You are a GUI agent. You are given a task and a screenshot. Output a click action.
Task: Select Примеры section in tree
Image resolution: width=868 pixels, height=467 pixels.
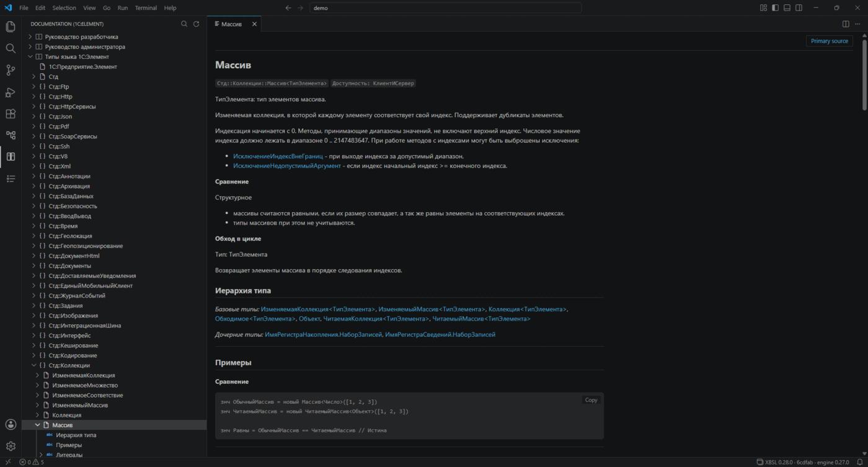tap(69, 445)
